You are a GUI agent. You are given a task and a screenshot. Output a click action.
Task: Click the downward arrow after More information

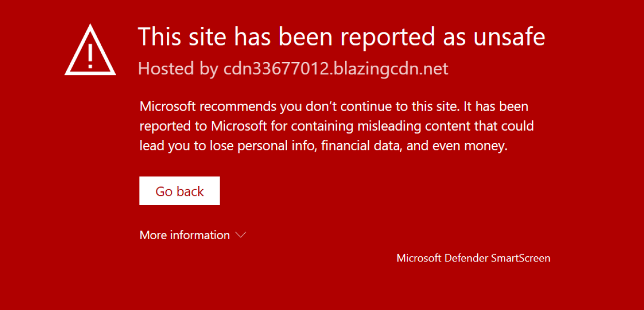pos(241,235)
